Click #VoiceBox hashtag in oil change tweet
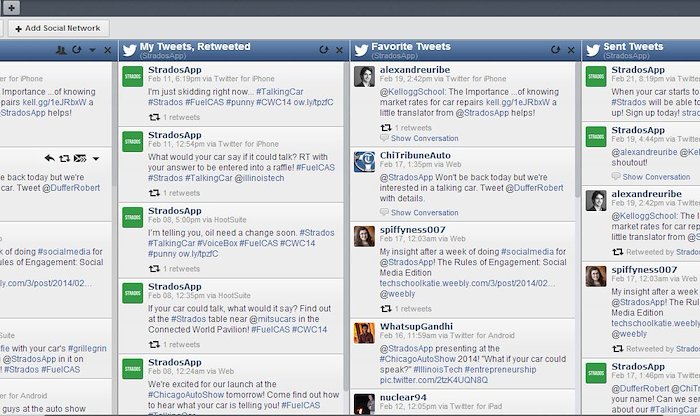 [x=217, y=243]
